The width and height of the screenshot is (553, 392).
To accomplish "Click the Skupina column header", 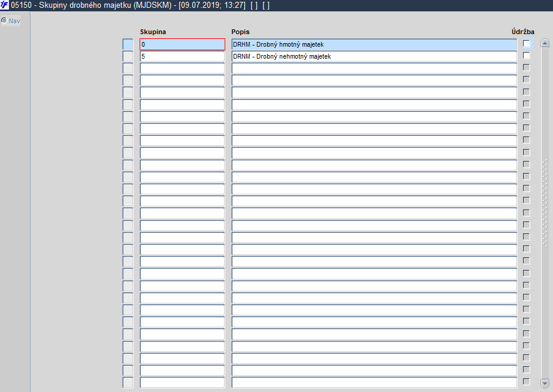I will tap(153, 32).
